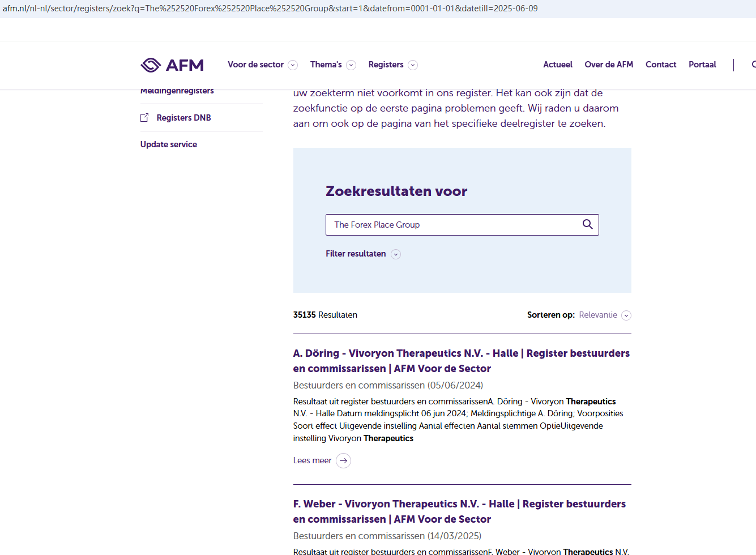This screenshot has width=756, height=555.
Task: Click the magnifier search icon in search box
Action: 588,224
